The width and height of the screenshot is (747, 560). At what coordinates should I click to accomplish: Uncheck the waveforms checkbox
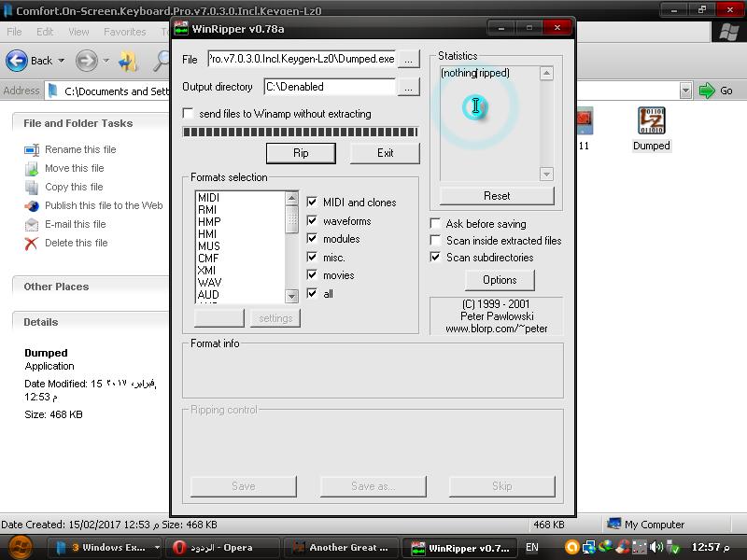312,220
